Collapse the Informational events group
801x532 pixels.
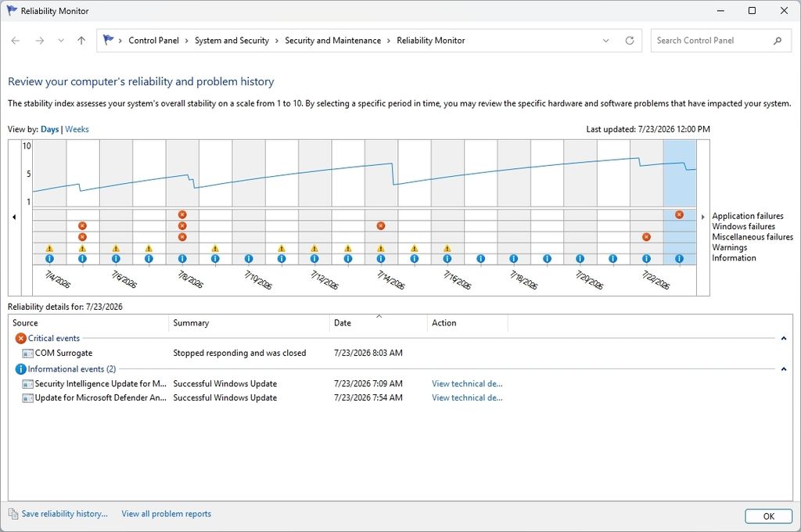pyautogui.click(x=784, y=369)
